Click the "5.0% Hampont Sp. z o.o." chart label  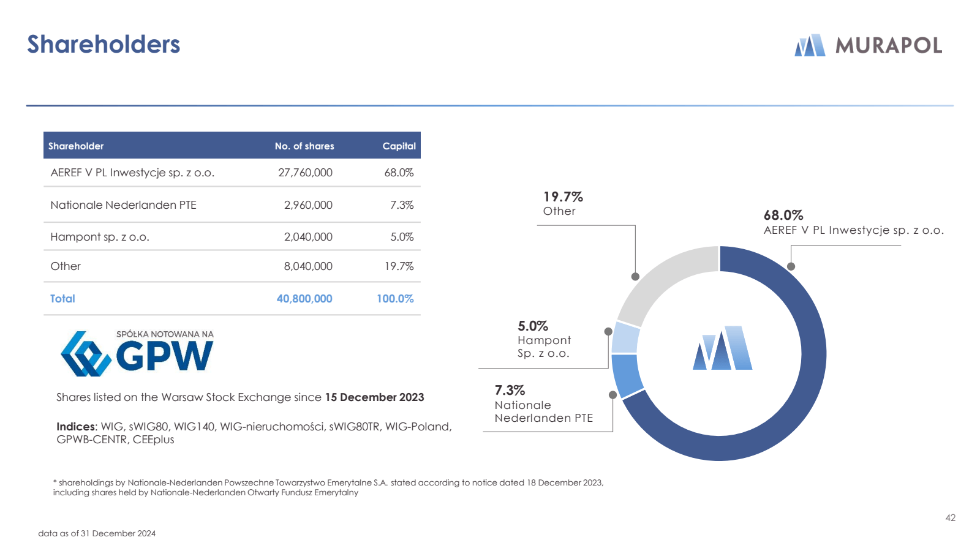(x=545, y=339)
